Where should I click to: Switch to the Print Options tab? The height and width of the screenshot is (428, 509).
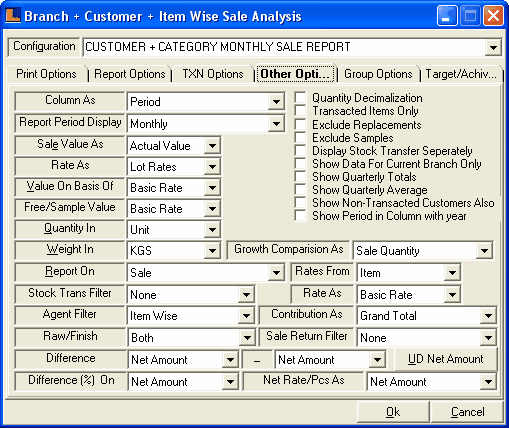pos(46,74)
